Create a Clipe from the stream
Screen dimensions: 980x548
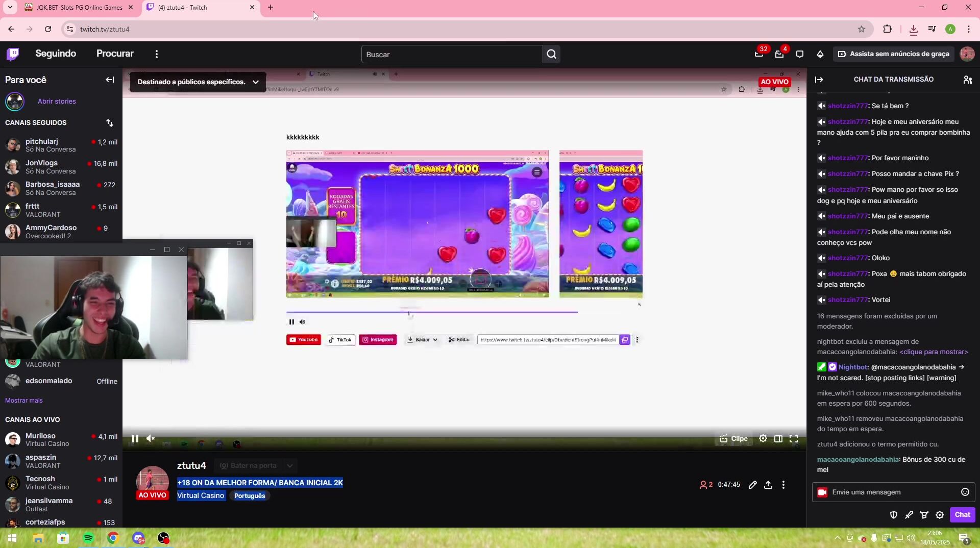[x=734, y=439]
